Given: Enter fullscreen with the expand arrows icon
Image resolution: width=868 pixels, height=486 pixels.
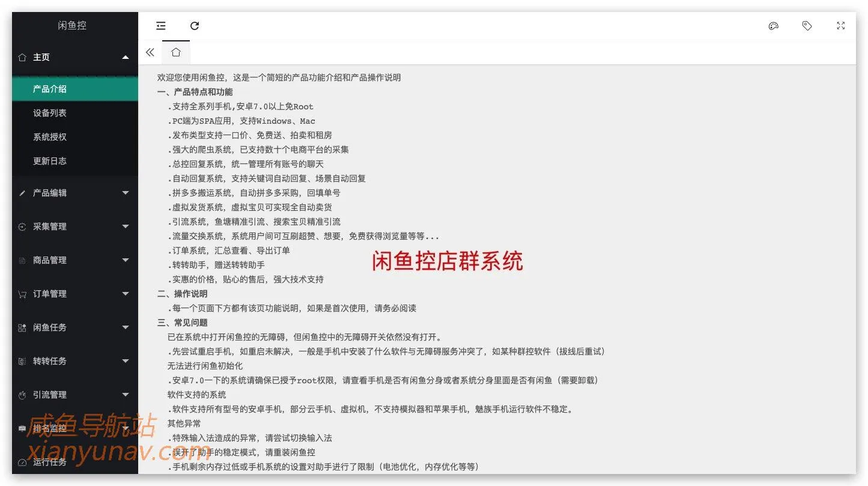Looking at the screenshot, I should pyautogui.click(x=840, y=26).
